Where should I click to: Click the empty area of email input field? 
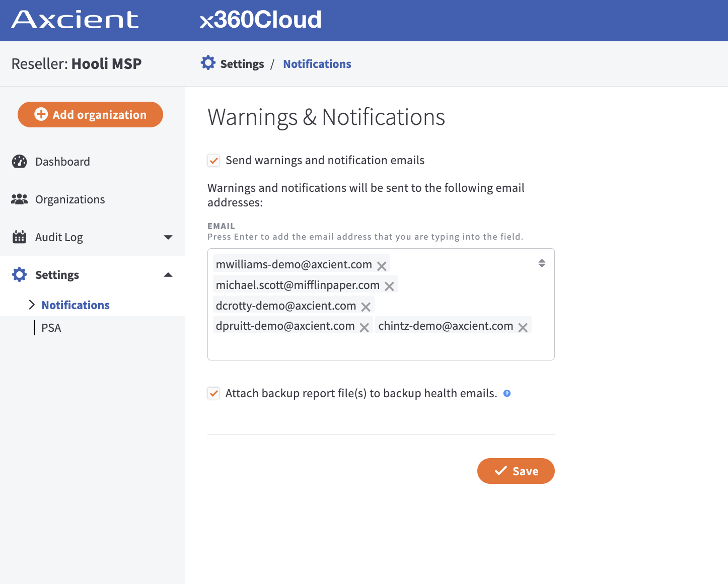tap(381, 347)
